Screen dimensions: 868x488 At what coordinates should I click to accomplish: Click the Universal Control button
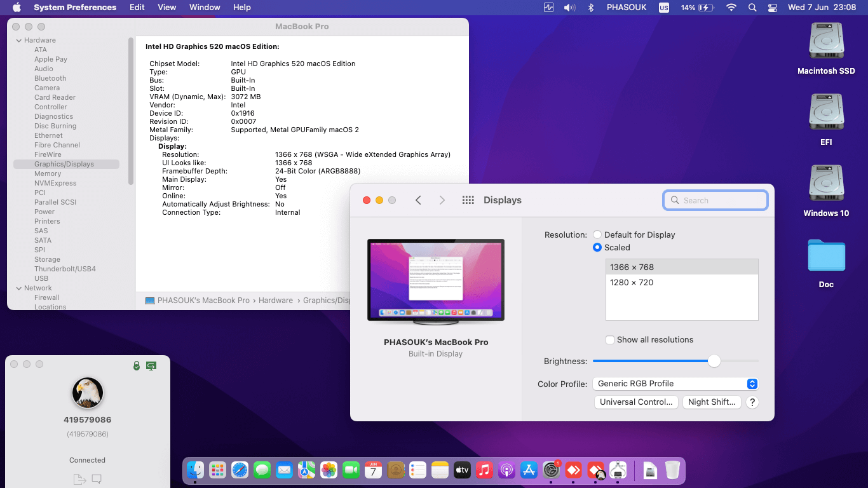click(x=635, y=402)
